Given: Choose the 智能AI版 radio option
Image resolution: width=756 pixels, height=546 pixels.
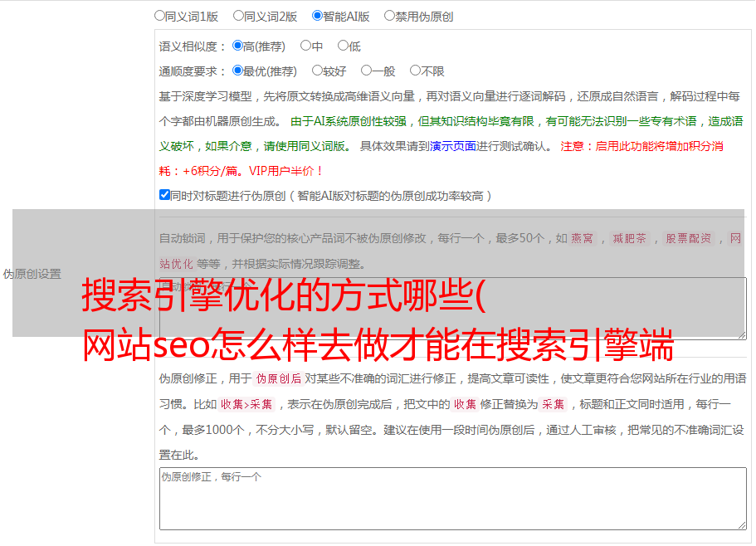Looking at the screenshot, I should coord(317,16).
